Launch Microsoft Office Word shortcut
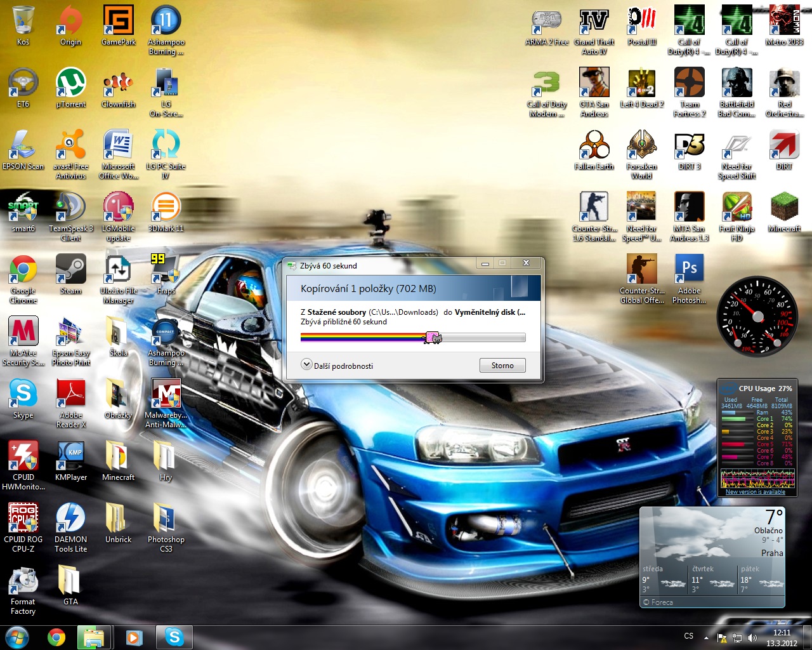 (119, 154)
